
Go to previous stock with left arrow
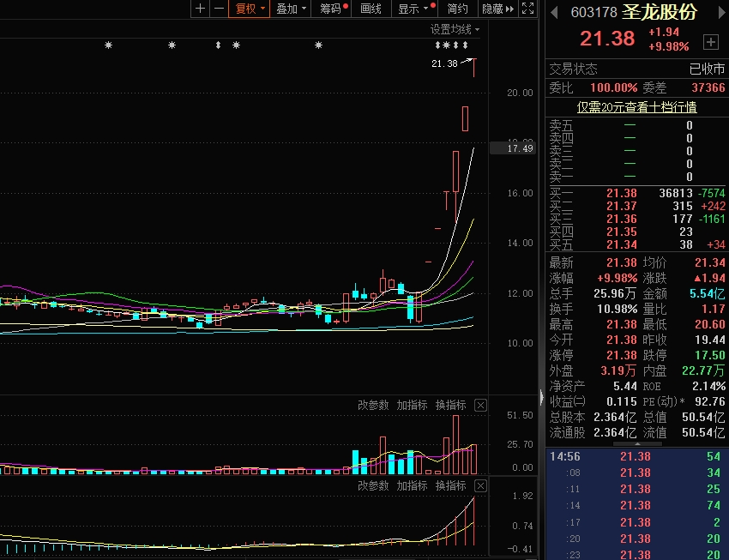pos(554,13)
